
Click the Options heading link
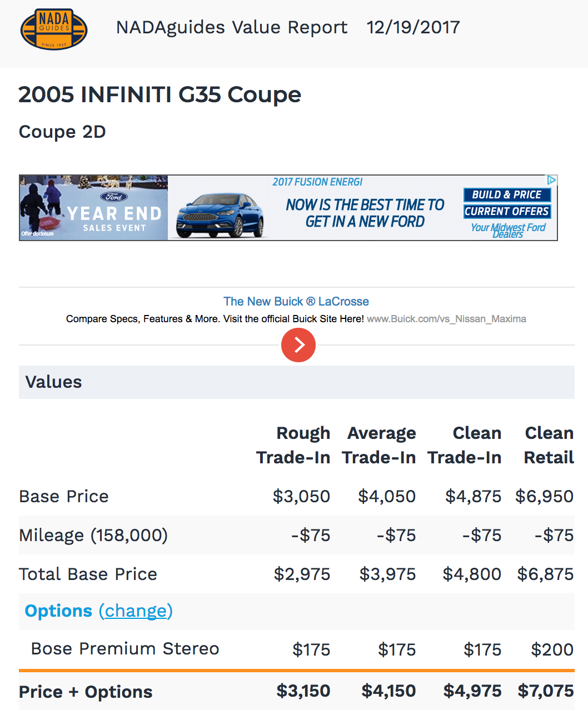58,611
